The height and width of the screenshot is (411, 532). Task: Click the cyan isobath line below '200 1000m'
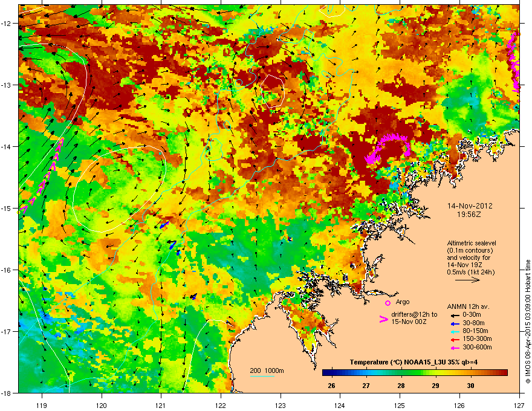coord(262,376)
